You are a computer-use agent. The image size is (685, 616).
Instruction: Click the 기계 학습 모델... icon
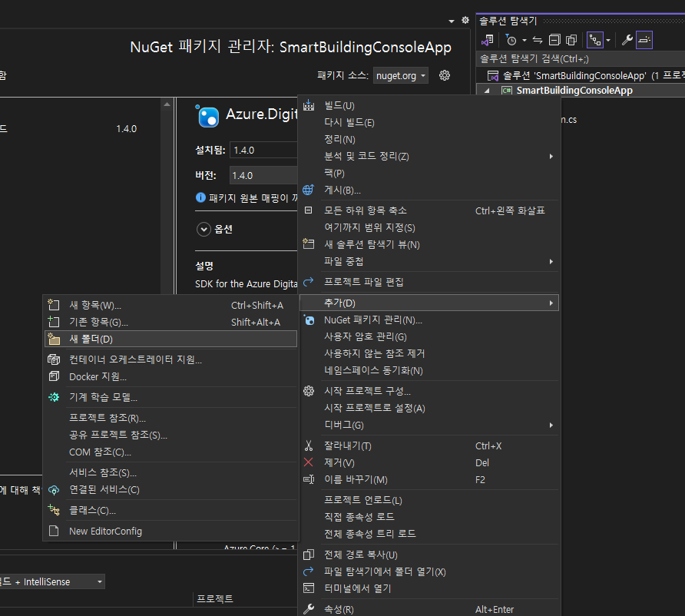[54, 397]
